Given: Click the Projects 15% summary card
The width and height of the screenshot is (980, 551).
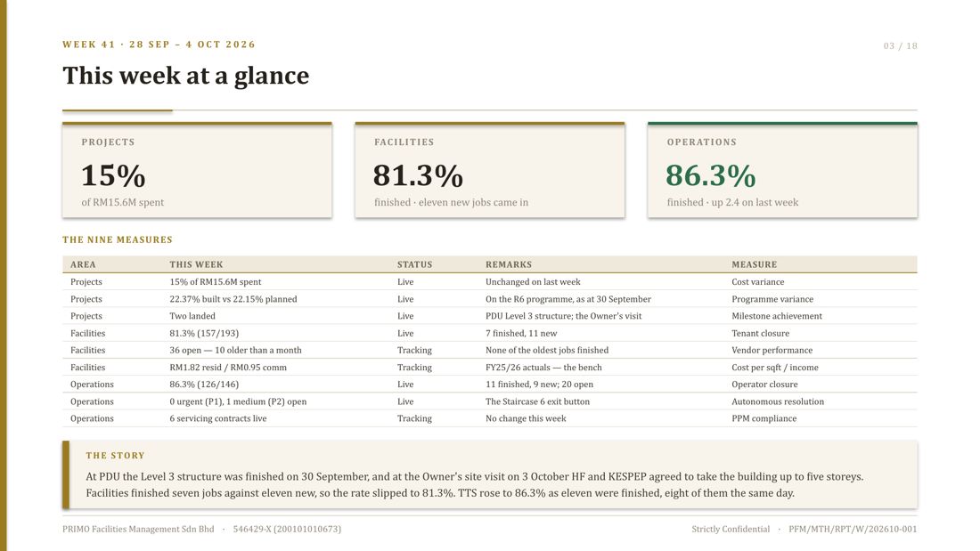Looking at the screenshot, I should click(197, 170).
